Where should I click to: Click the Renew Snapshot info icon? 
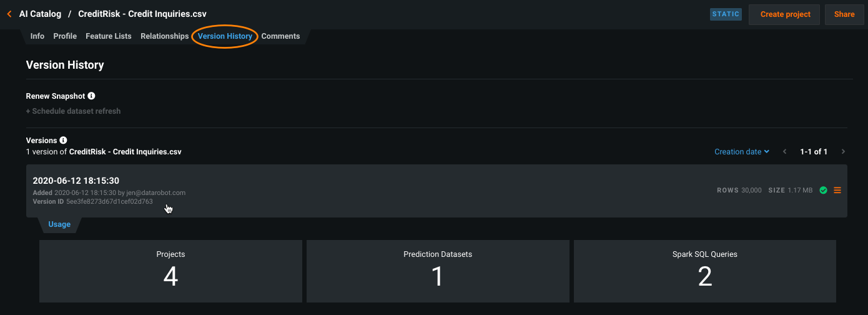(x=91, y=96)
